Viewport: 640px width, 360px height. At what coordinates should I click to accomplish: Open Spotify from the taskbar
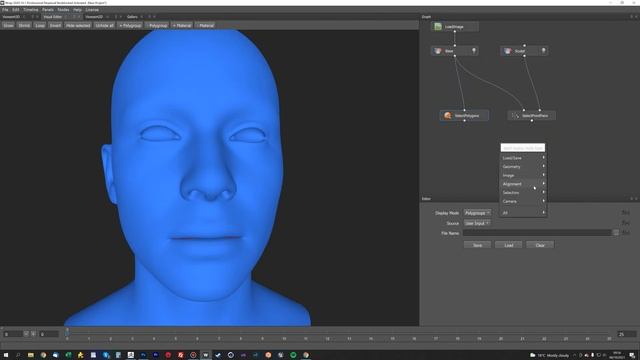click(293, 355)
